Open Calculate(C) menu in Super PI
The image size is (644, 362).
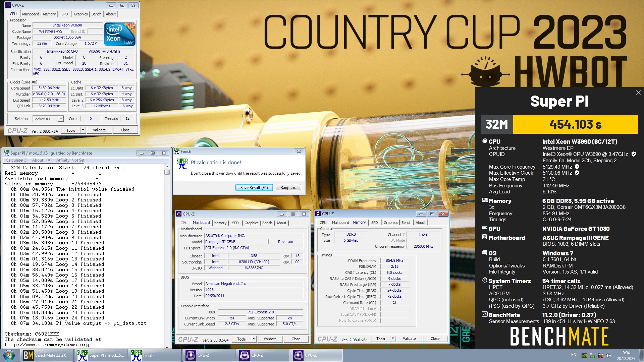click(16, 160)
